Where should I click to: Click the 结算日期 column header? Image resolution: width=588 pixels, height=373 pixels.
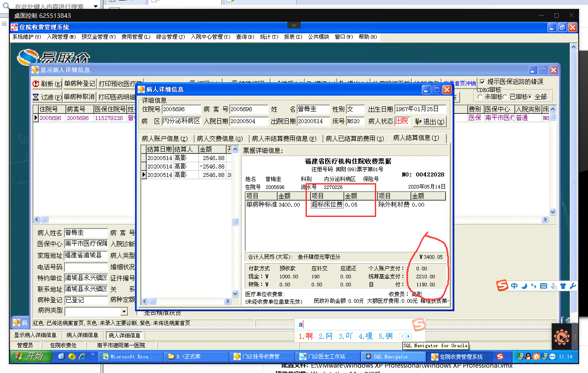click(x=159, y=149)
